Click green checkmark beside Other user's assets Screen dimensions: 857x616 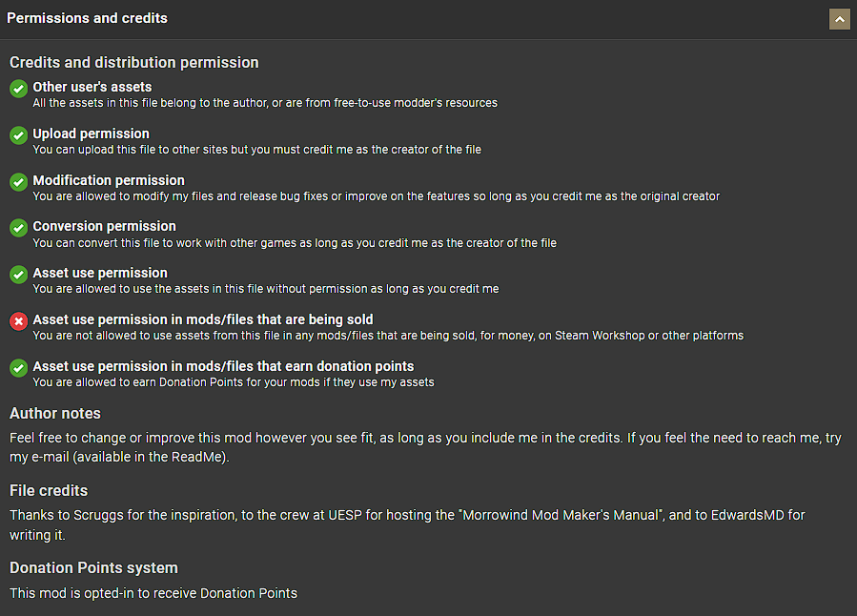pyautogui.click(x=18, y=89)
